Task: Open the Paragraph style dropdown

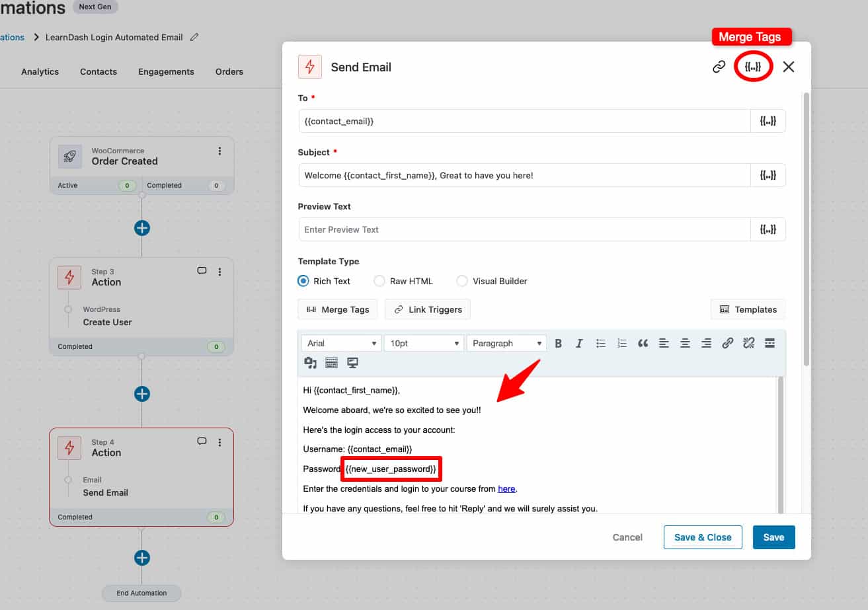Action: click(x=506, y=343)
